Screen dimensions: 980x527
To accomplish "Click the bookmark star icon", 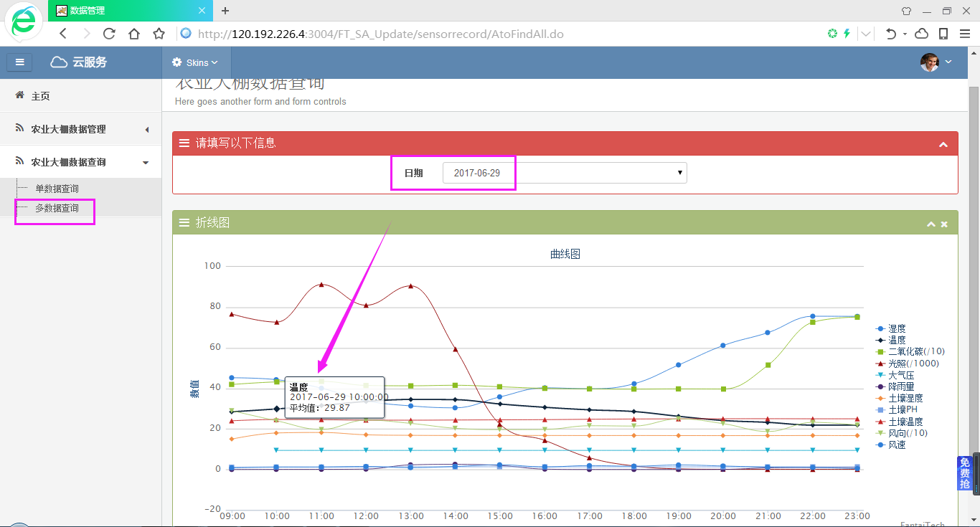I will [x=159, y=34].
